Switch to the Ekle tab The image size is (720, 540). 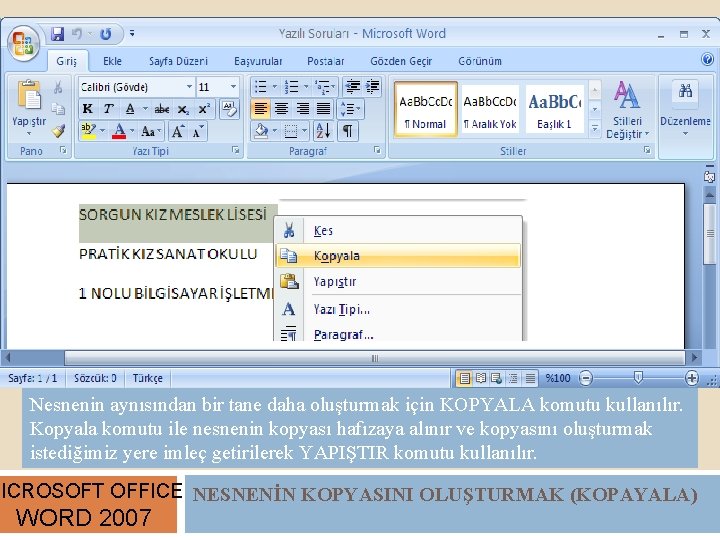[x=112, y=61]
